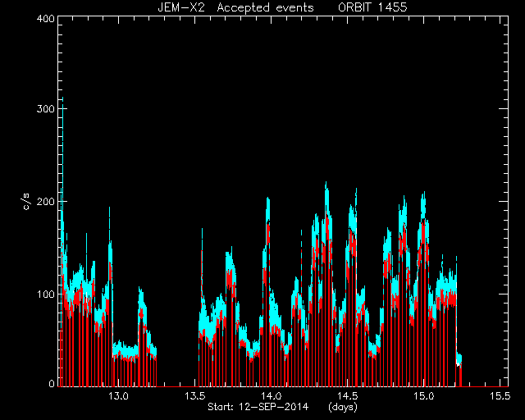The width and height of the screenshot is (525, 420).
Task: Click the 13.0 x-axis tick label
Action: [x=118, y=396]
